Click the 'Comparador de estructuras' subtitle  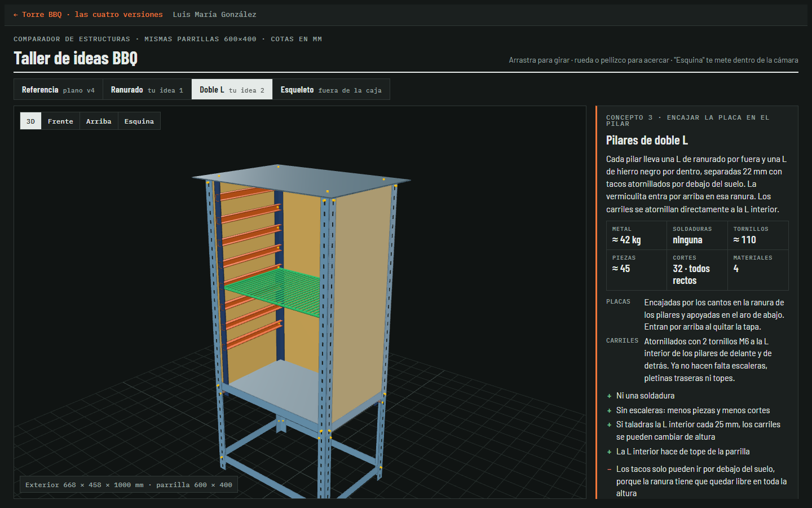[x=167, y=39]
